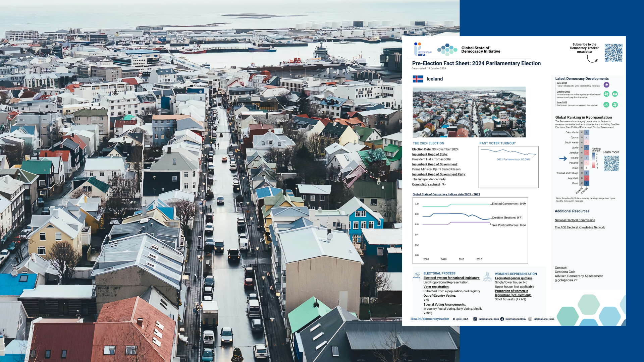The height and width of the screenshot is (362, 644).
Task: Open the Out-of-Country Voting link
Action: pyautogui.click(x=439, y=296)
